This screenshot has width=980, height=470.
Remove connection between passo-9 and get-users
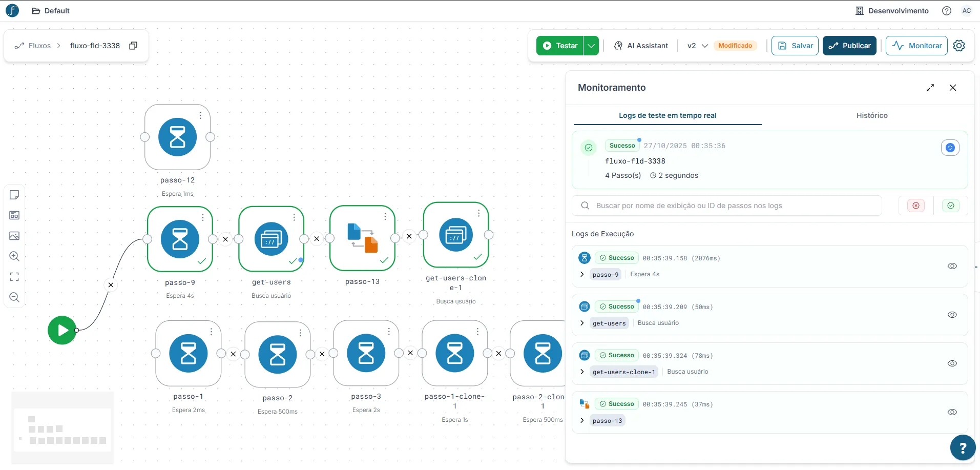(225, 239)
